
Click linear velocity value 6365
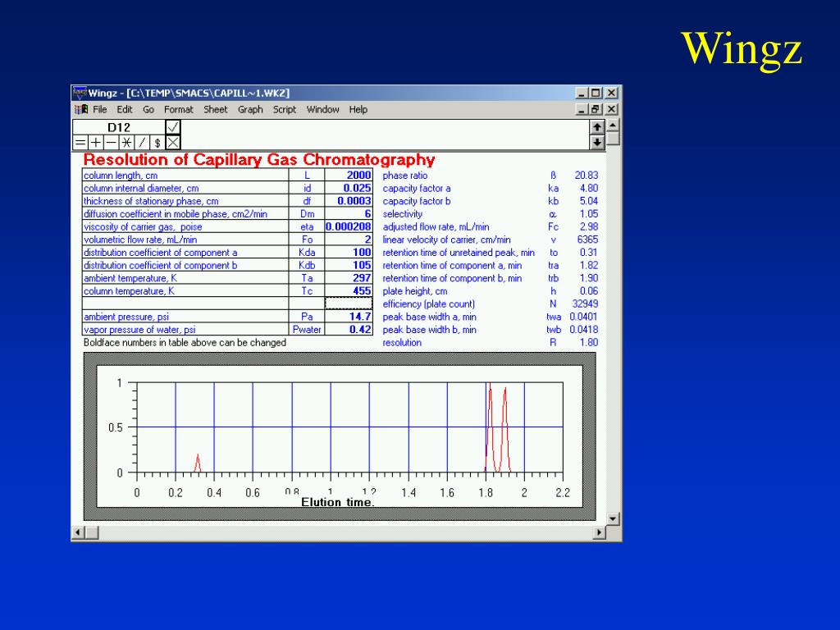click(x=587, y=240)
